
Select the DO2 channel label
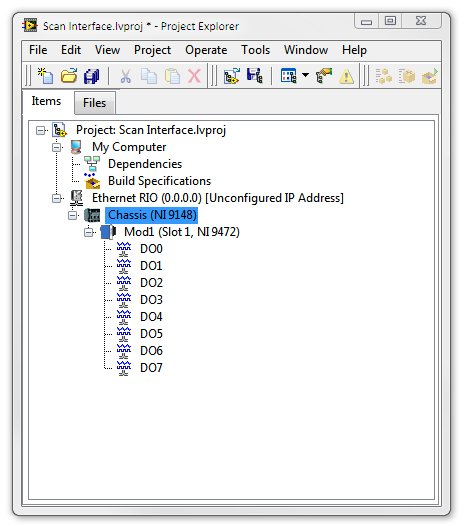tap(151, 283)
